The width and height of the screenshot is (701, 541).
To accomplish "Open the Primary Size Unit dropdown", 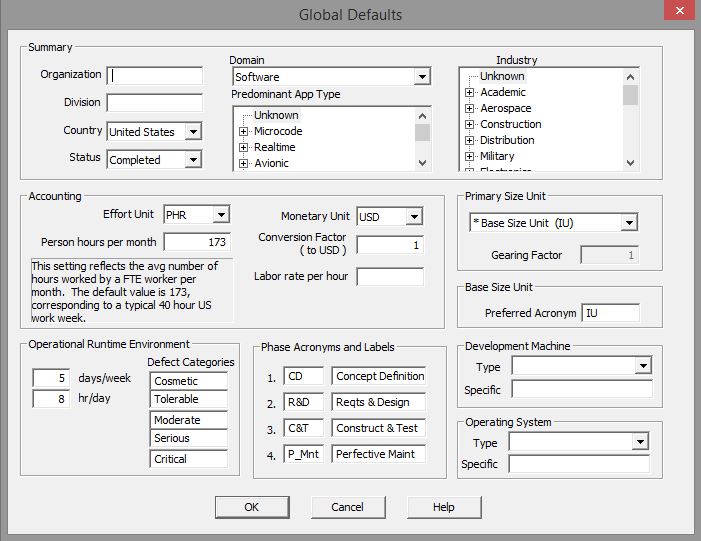I will [629, 223].
